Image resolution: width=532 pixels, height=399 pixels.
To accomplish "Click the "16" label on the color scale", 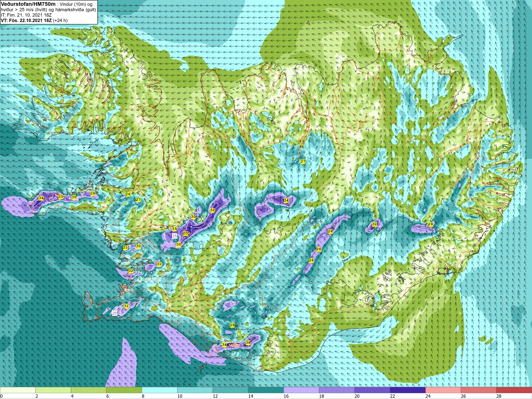I will coord(286,396).
